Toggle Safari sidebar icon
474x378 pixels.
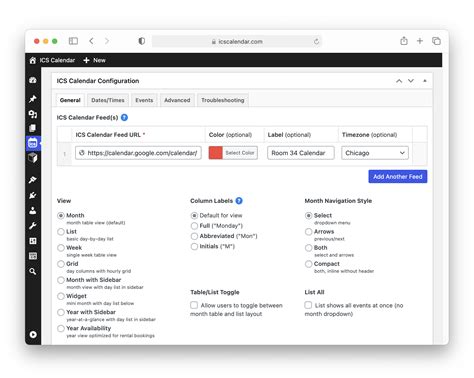[x=73, y=41]
